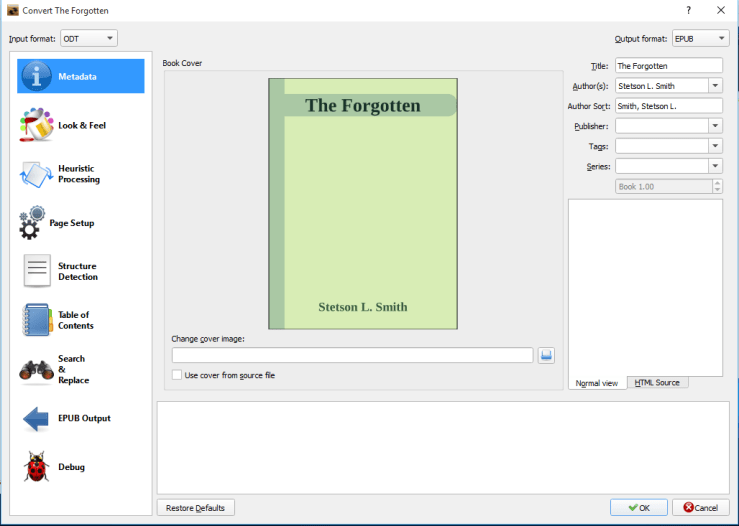This screenshot has width=739, height=526.
Task: Expand the Input format dropdown
Action: (x=89, y=38)
